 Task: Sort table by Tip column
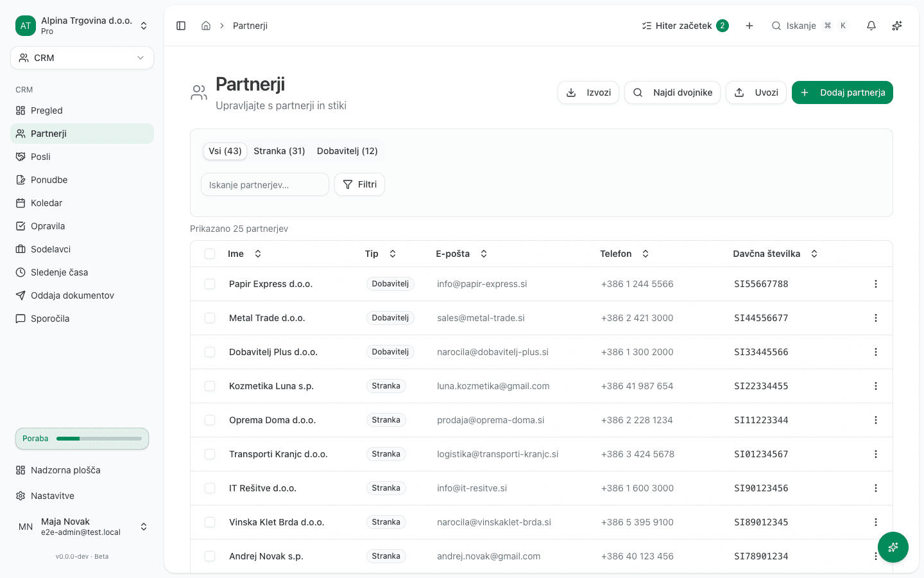point(381,254)
